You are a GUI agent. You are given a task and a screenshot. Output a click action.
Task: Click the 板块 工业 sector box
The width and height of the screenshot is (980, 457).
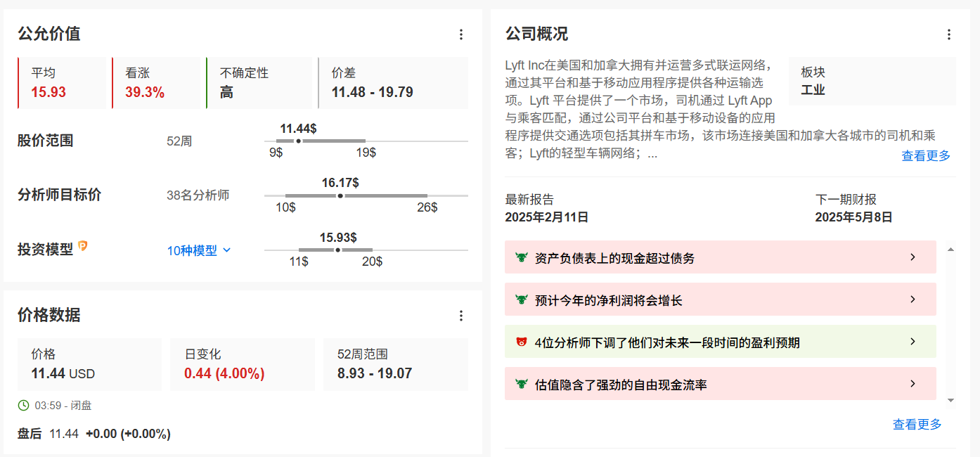pyautogui.click(x=872, y=81)
